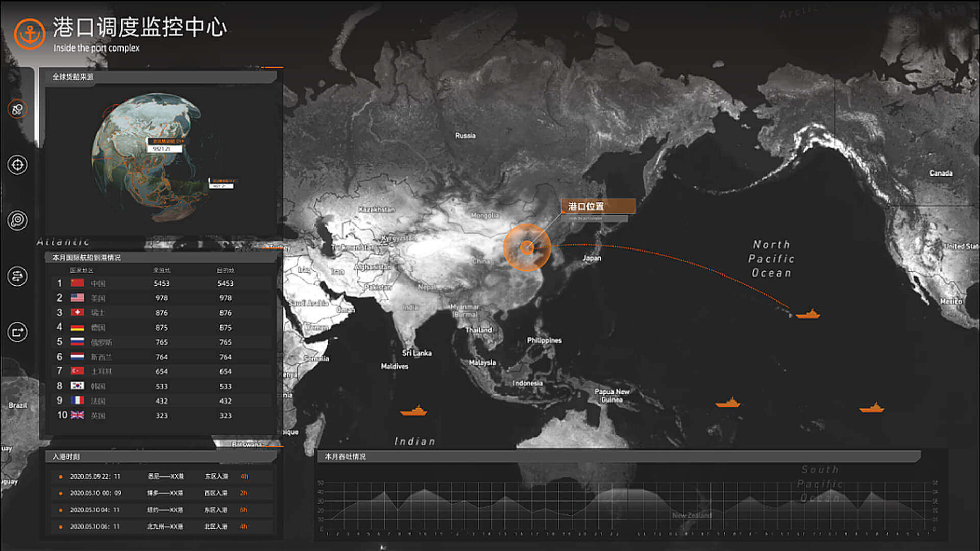
Task: Click the Switzerland flag in row 3
Action: [77, 312]
